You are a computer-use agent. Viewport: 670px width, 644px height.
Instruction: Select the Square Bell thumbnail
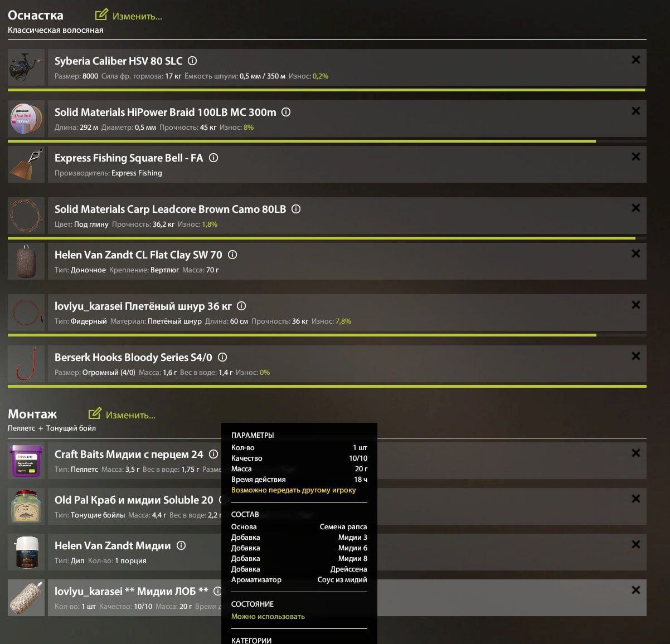coord(26,164)
